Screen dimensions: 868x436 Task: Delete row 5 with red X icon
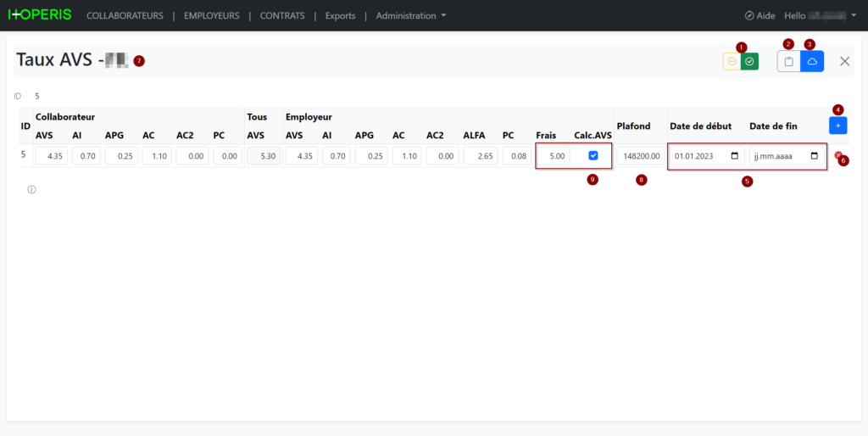tap(837, 155)
